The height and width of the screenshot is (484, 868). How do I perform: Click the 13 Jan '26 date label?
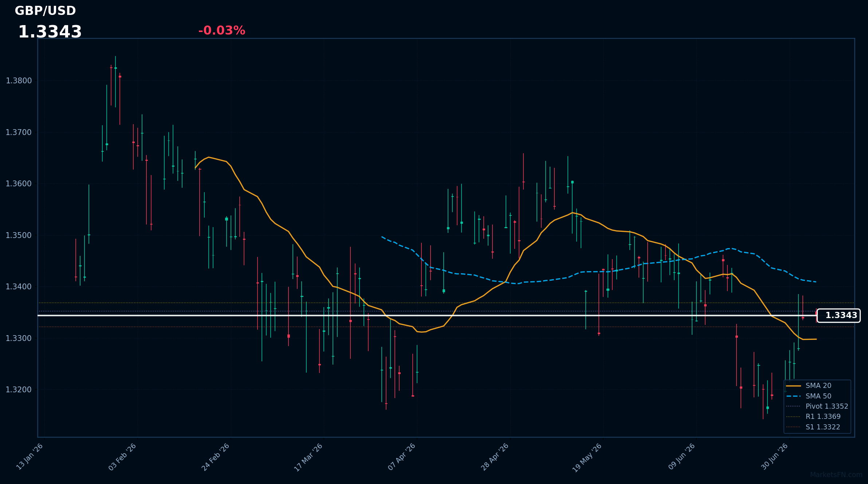pyautogui.click(x=30, y=457)
